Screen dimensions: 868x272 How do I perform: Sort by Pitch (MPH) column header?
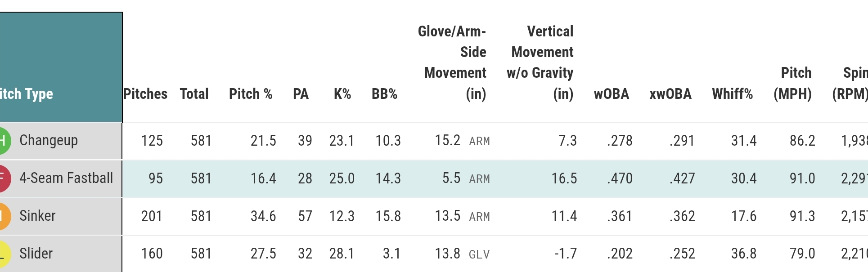tap(793, 83)
